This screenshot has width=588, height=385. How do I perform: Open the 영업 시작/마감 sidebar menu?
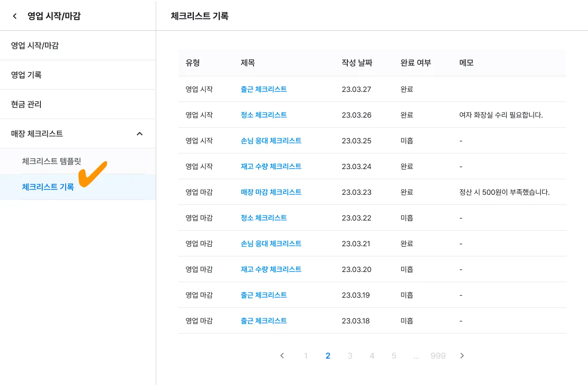(x=35, y=45)
